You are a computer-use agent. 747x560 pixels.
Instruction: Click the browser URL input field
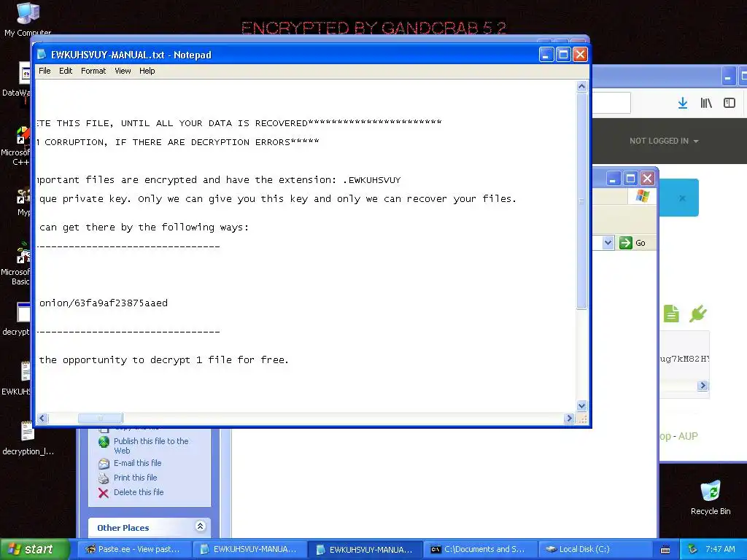point(611,103)
